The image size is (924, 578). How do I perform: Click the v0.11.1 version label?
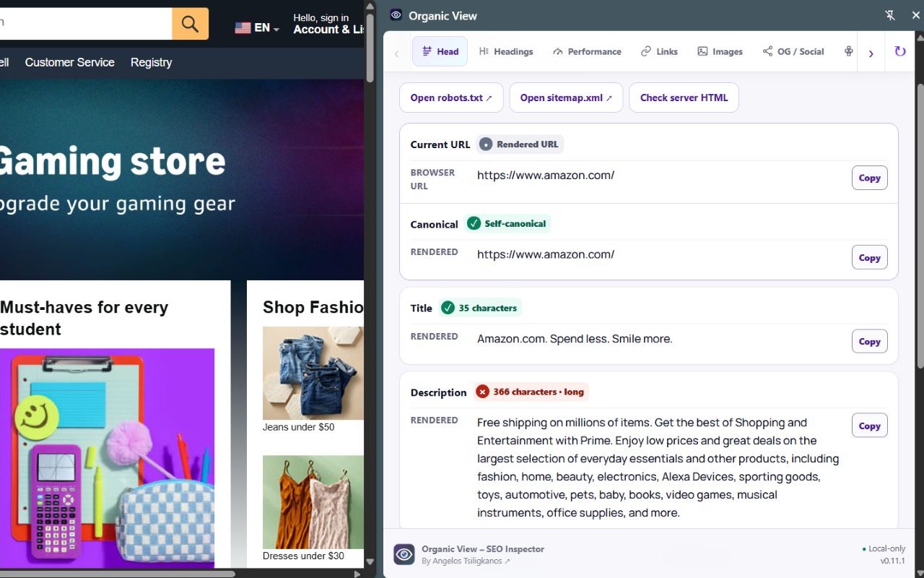tap(892, 561)
